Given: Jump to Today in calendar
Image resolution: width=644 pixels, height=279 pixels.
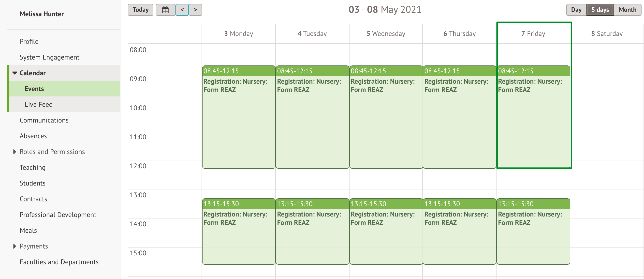Looking at the screenshot, I should (141, 10).
